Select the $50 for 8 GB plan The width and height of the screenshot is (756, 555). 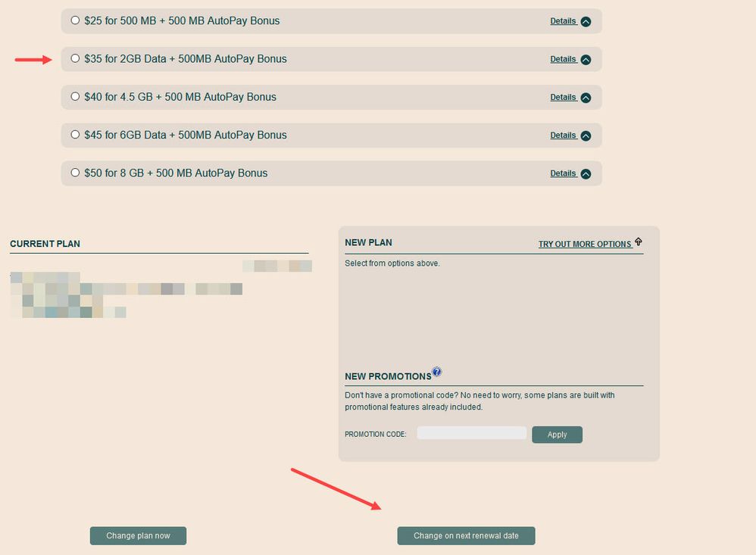tap(75, 173)
